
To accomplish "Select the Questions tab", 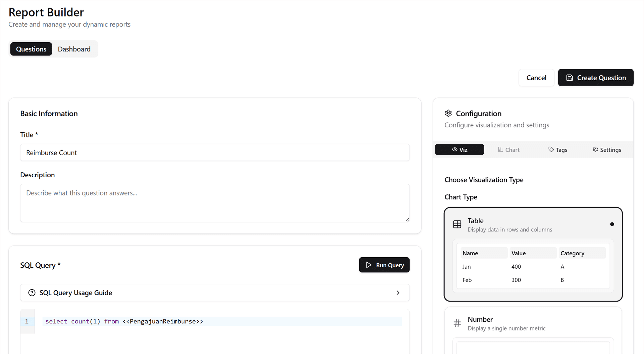I will (31, 49).
